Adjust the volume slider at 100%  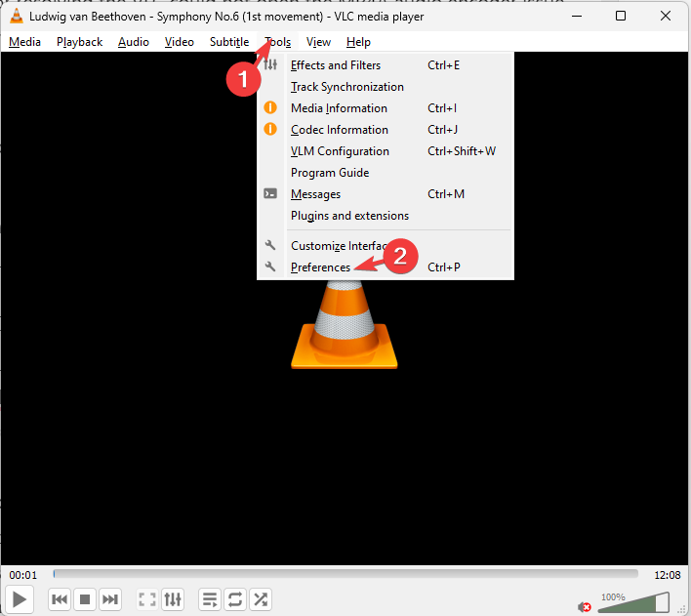click(633, 602)
